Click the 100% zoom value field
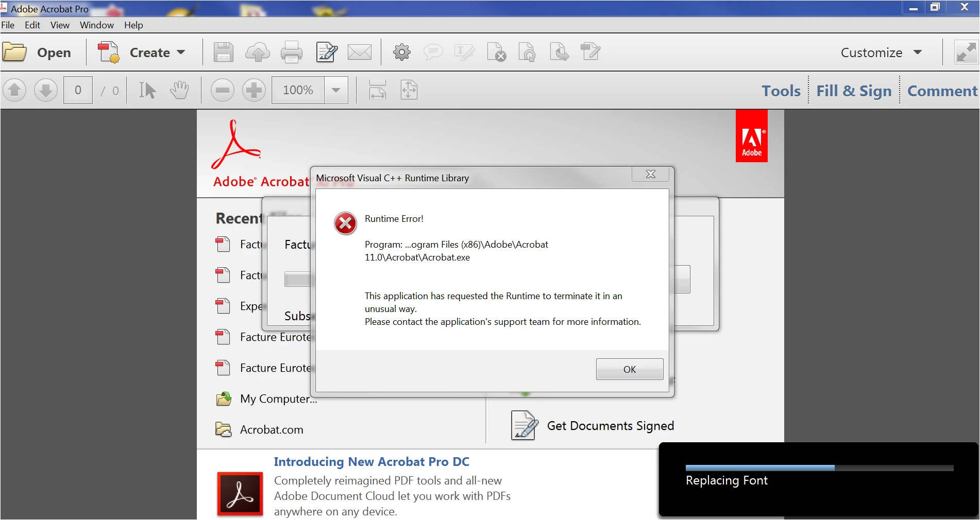The height and width of the screenshot is (520, 980). 298,91
